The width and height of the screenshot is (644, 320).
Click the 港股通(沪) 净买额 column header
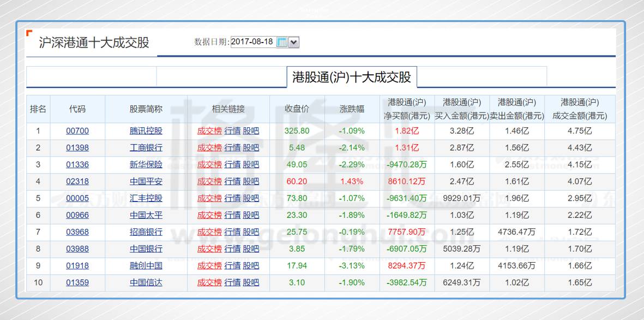tap(407, 109)
